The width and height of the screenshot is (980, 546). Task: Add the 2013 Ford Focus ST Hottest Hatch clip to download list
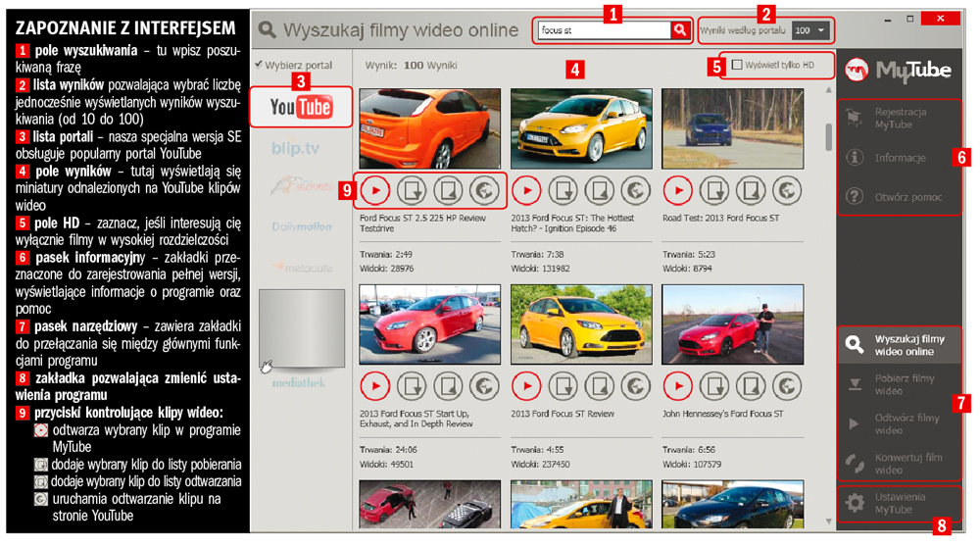[x=562, y=189]
